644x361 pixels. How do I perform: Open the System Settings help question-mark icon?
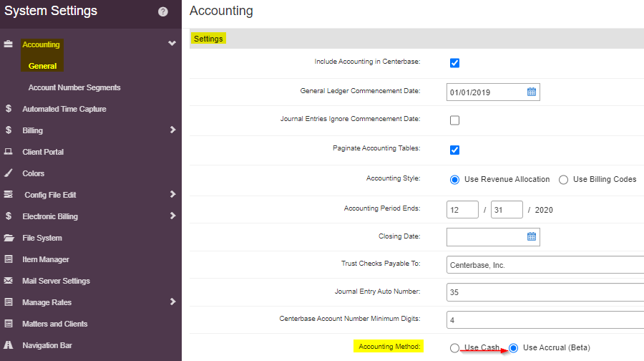click(x=163, y=11)
